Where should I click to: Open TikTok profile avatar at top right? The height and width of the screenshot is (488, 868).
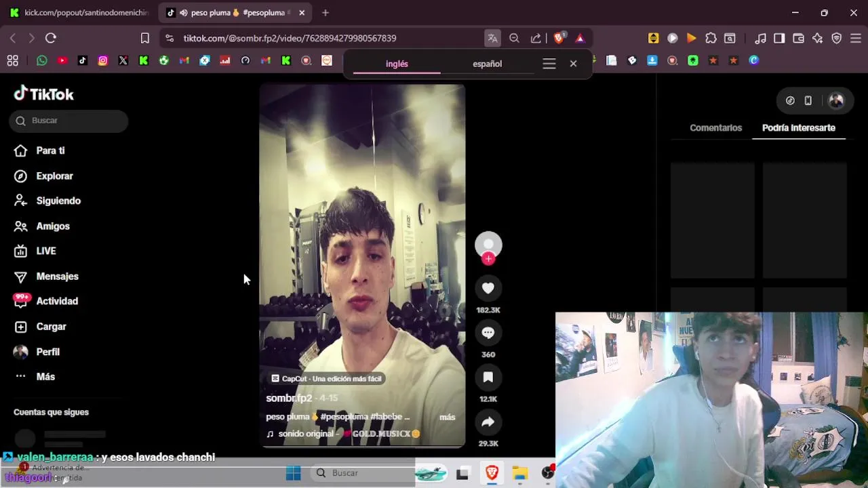click(836, 100)
